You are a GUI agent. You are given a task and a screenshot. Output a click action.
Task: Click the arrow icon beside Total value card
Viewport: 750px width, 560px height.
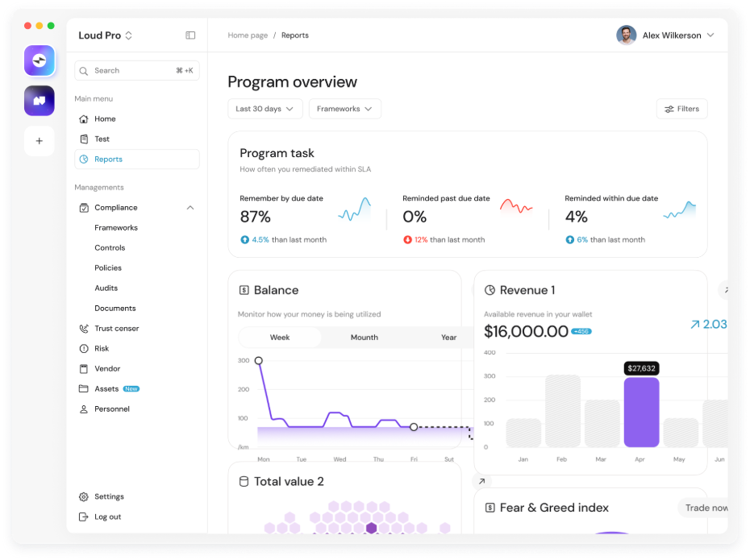pyautogui.click(x=481, y=481)
